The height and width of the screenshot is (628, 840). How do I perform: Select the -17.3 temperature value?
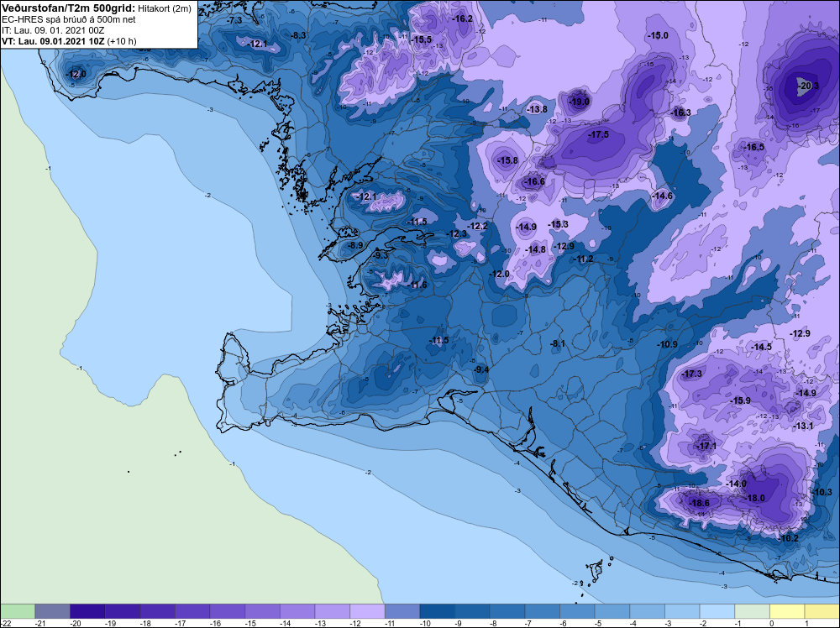pyautogui.click(x=691, y=374)
